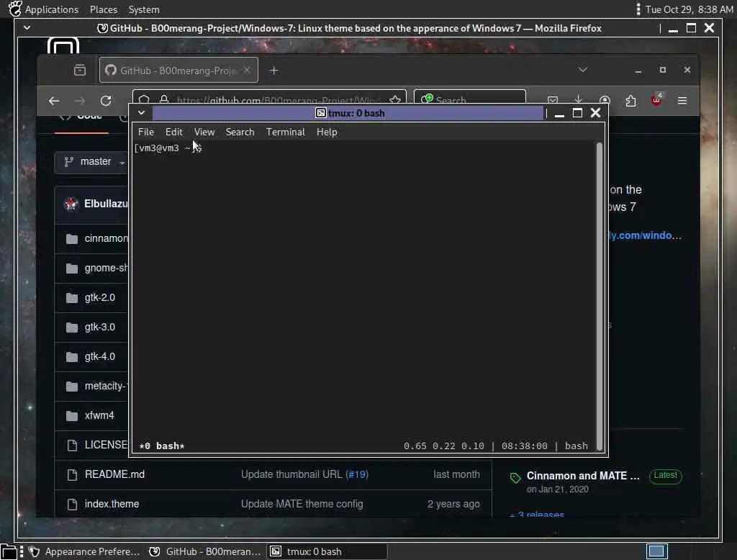Screen dimensions: 737x560
Task: Open the cinnamon folder in repository
Action: pyautogui.click(x=107, y=238)
